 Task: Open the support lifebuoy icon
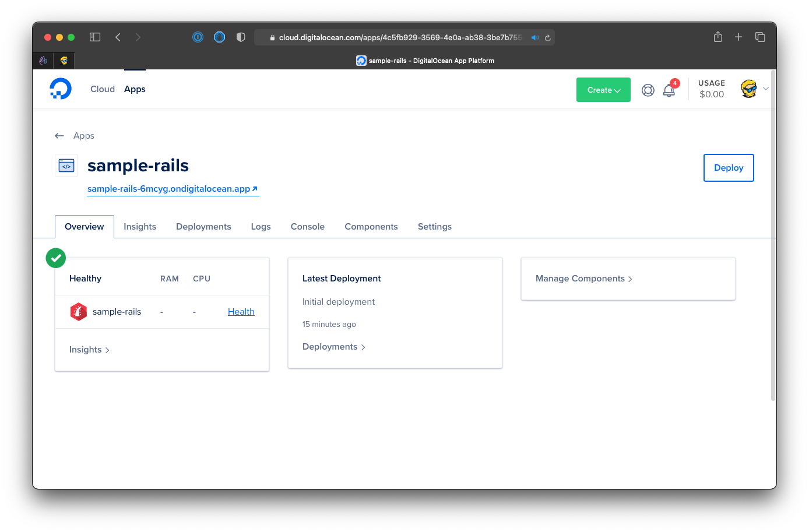[648, 90]
